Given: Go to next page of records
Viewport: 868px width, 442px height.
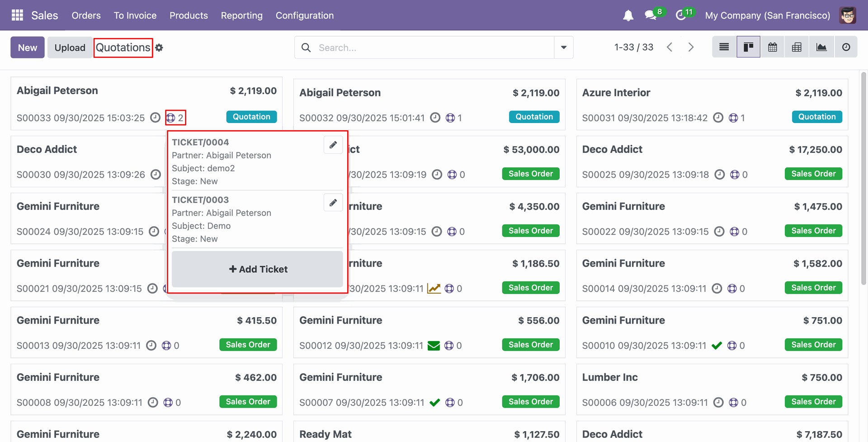Looking at the screenshot, I should pyautogui.click(x=691, y=47).
